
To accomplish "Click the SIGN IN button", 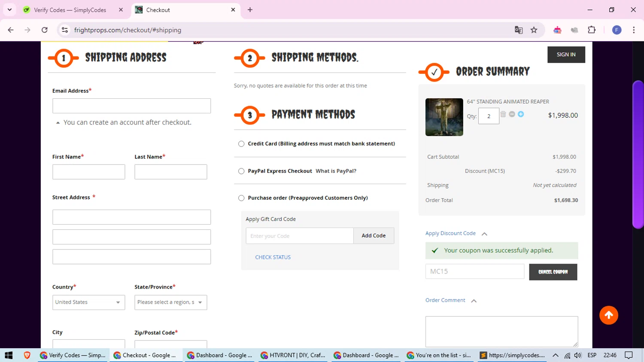I will [566, 55].
